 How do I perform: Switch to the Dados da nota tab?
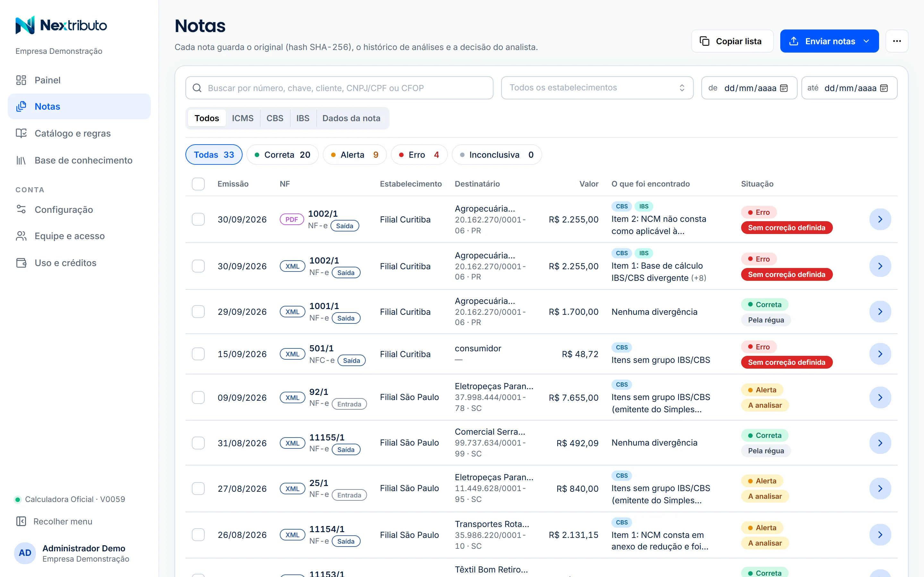(x=351, y=118)
